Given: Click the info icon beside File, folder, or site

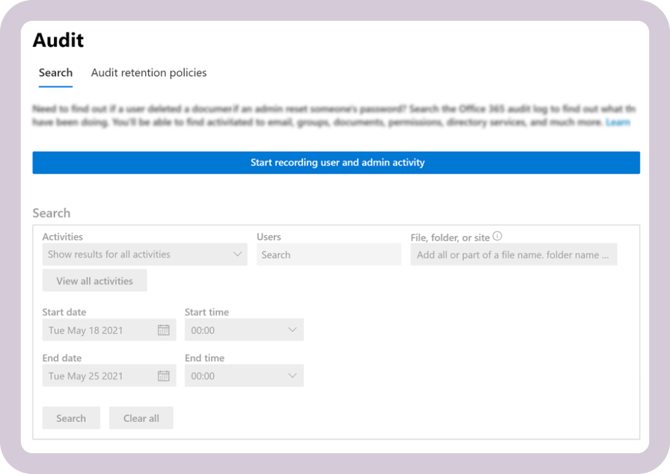Looking at the screenshot, I should [x=497, y=237].
